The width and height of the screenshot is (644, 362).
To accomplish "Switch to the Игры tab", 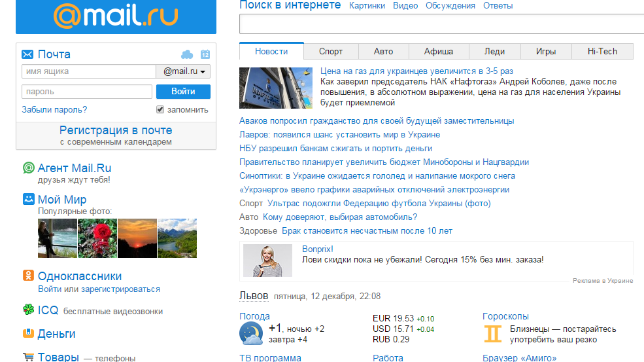I will [546, 52].
